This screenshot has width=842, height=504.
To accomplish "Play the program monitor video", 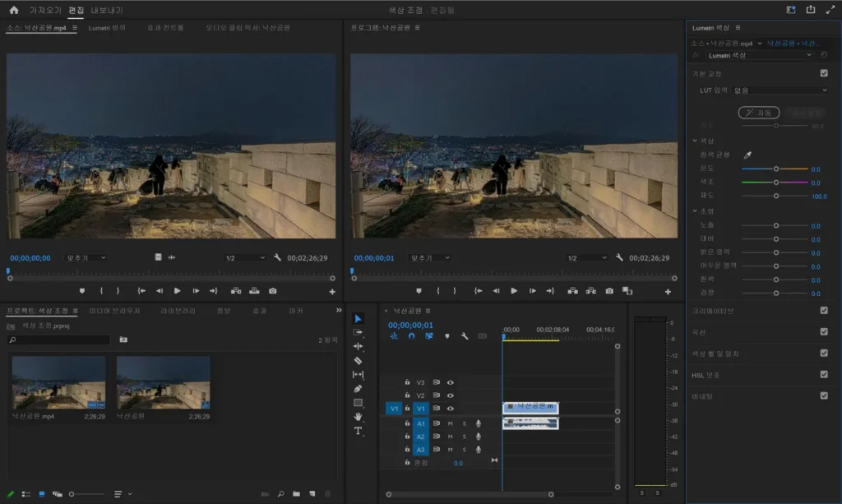I will point(514,291).
